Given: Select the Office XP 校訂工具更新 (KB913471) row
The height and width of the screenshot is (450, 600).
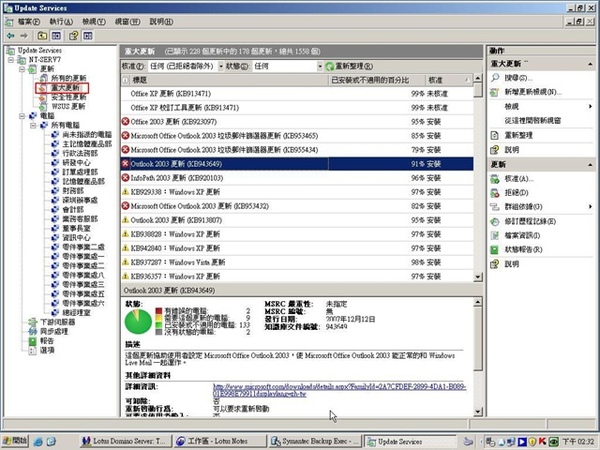Looking at the screenshot, I should coord(297,108).
